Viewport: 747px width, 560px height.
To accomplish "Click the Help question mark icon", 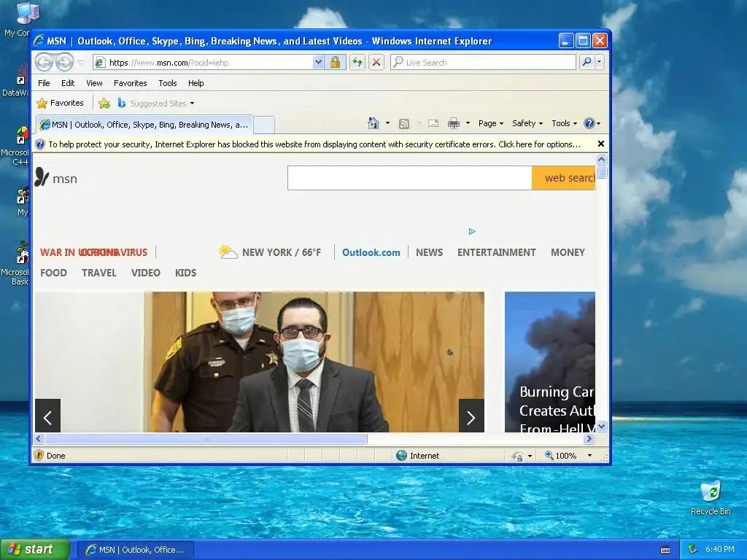I will [589, 123].
